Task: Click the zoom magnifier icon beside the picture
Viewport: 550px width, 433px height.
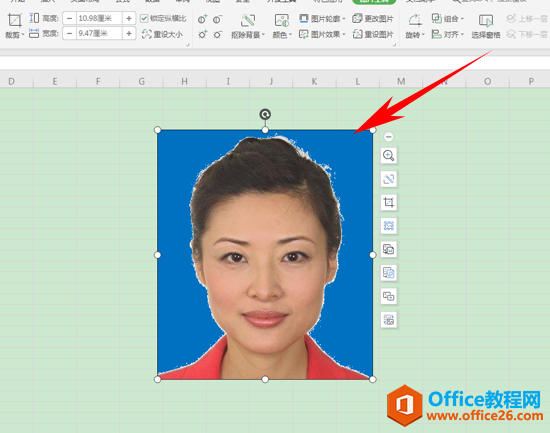Action: pyautogui.click(x=389, y=155)
